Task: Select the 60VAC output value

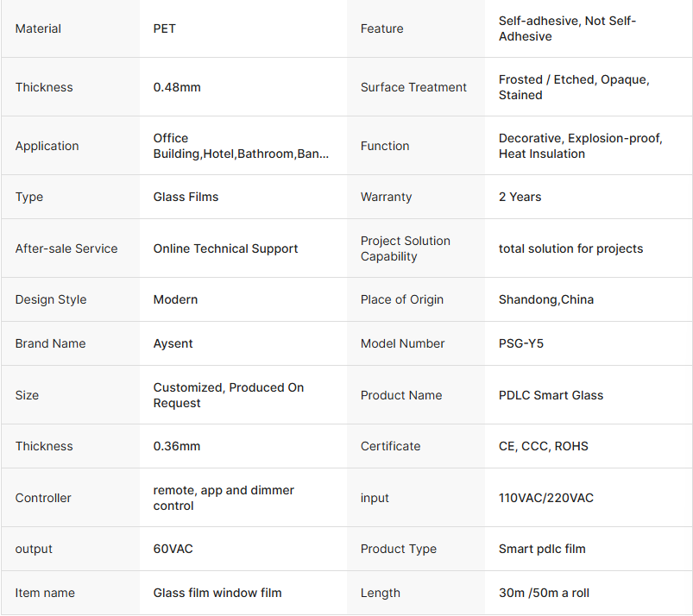Action: point(173,549)
